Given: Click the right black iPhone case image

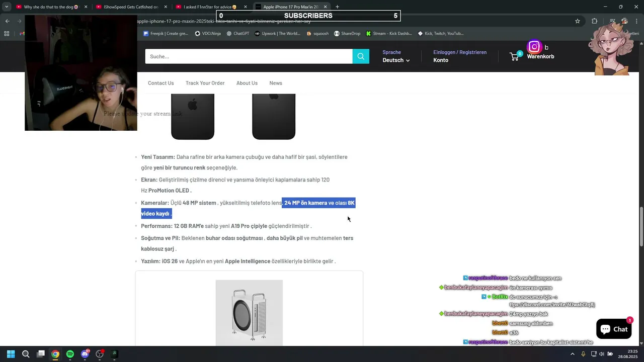Looking at the screenshot, I should click(x=274, y=116).
